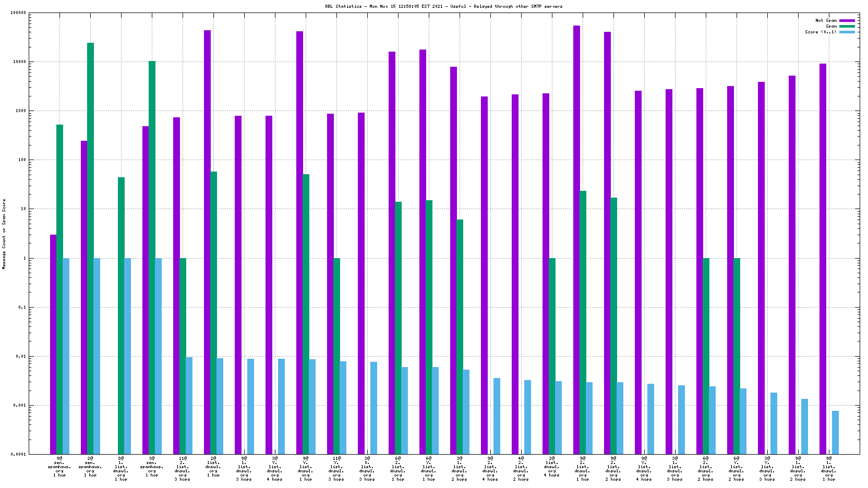
Task: Click the short purple bar for 9@ zen.spamhaus.org
Action: (x=53, y=344)
